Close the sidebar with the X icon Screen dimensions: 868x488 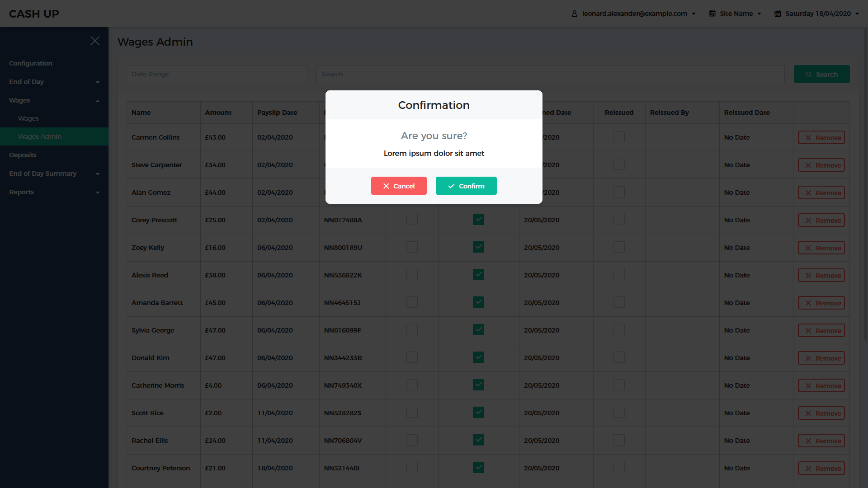(x=95, y=41)
